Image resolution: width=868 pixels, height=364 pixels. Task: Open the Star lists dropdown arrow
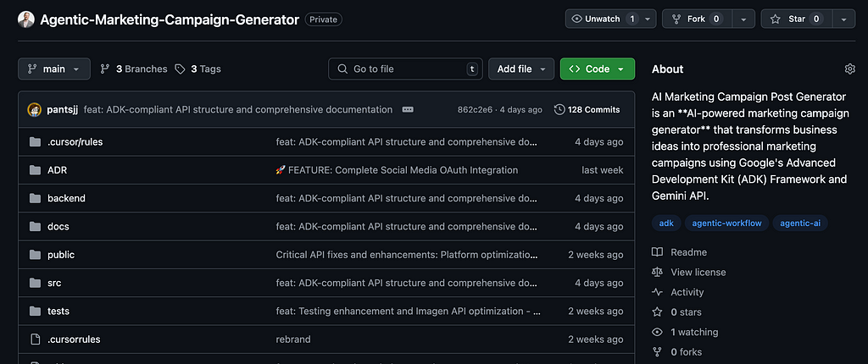pyautogui.click(x=843, y=19)
